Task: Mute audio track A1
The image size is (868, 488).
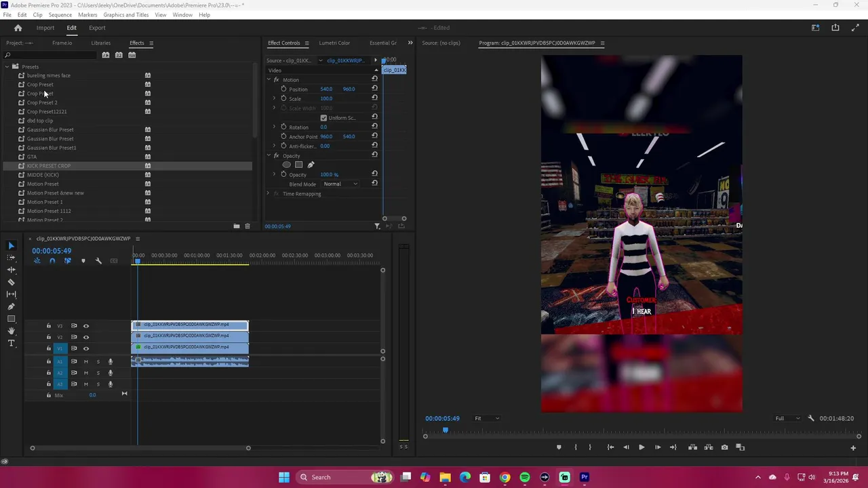Action: point(86,361)
